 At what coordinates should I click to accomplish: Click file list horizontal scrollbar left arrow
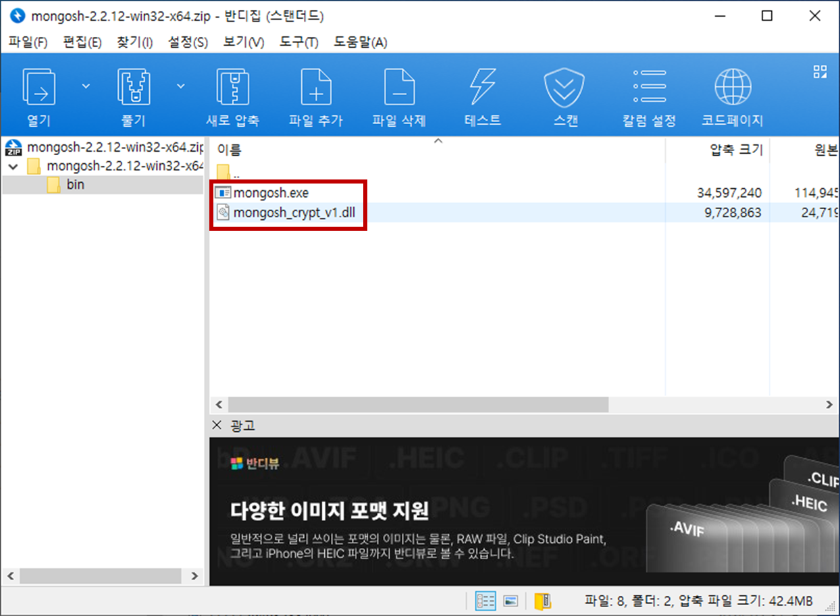[218, 404]
